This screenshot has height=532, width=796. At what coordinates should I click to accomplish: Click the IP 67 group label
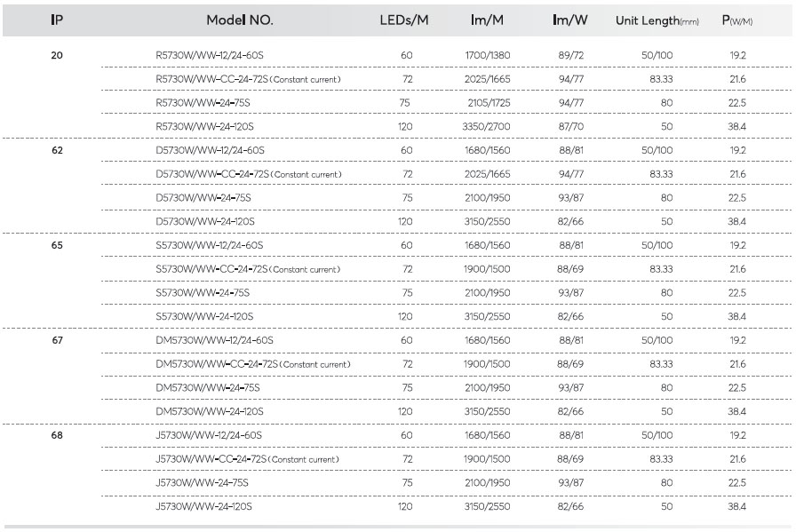point(58,341)
